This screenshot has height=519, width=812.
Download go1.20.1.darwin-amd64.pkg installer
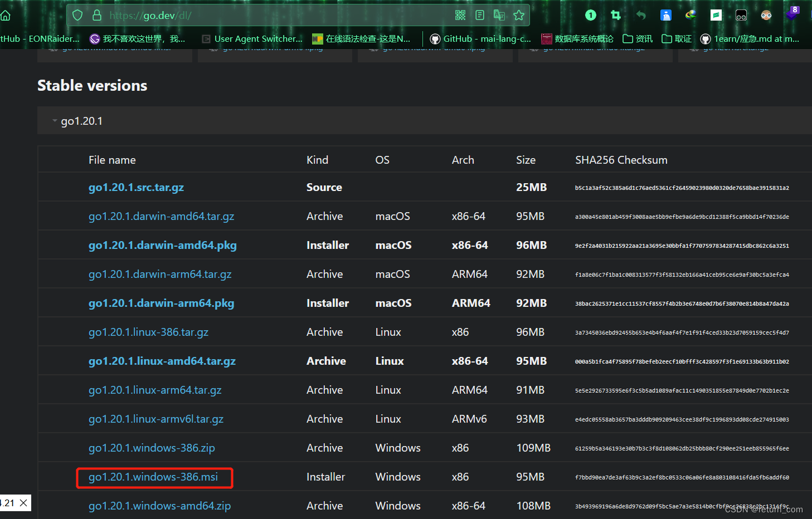(162, 245)
